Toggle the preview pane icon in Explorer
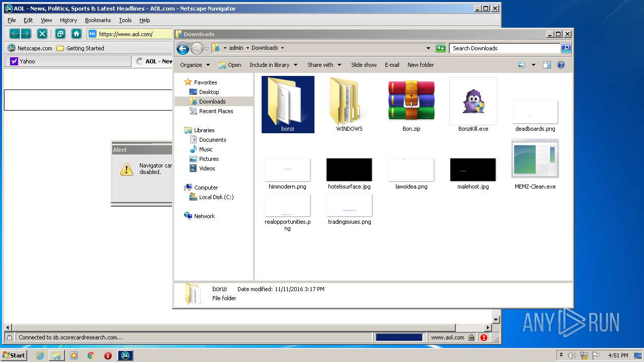Image resolution: width=644 pixels, height=362 pixels. point(547,65)
